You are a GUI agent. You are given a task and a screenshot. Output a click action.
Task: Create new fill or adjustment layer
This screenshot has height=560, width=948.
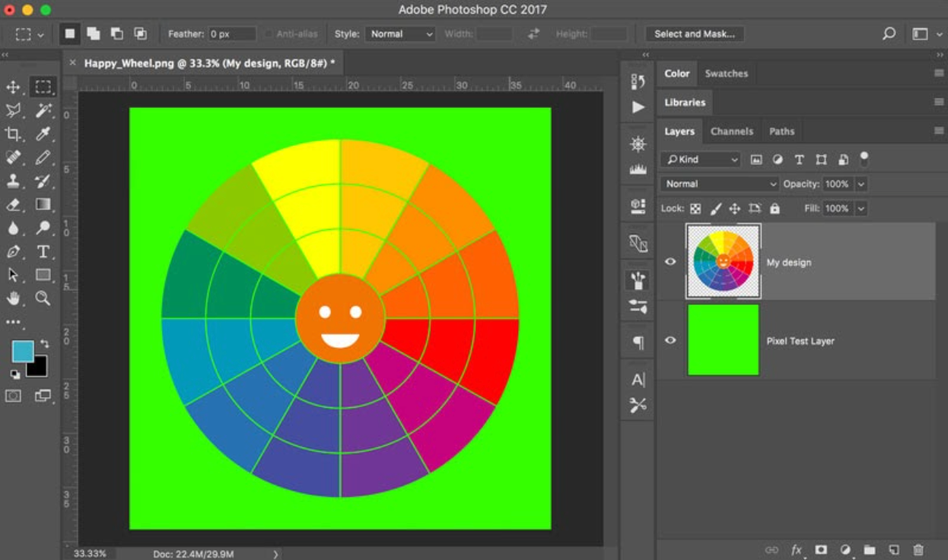coord(845,550)
